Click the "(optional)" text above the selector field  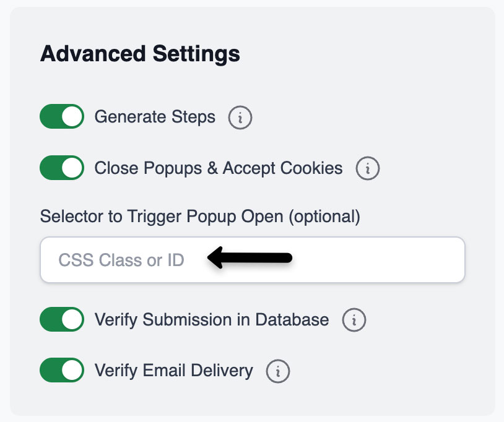324,217
